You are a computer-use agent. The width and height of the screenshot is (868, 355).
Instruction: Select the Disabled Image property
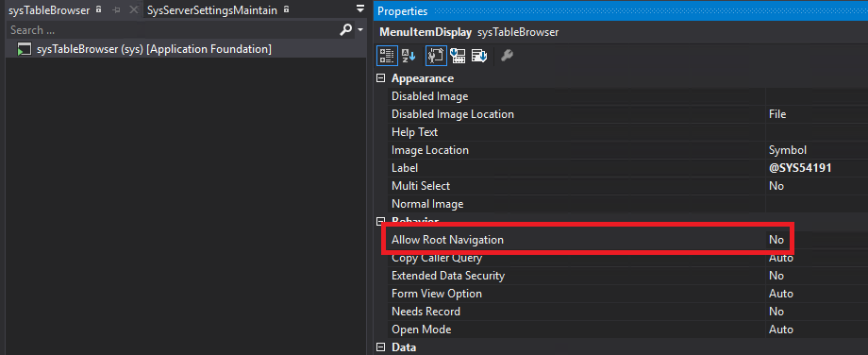429,96
